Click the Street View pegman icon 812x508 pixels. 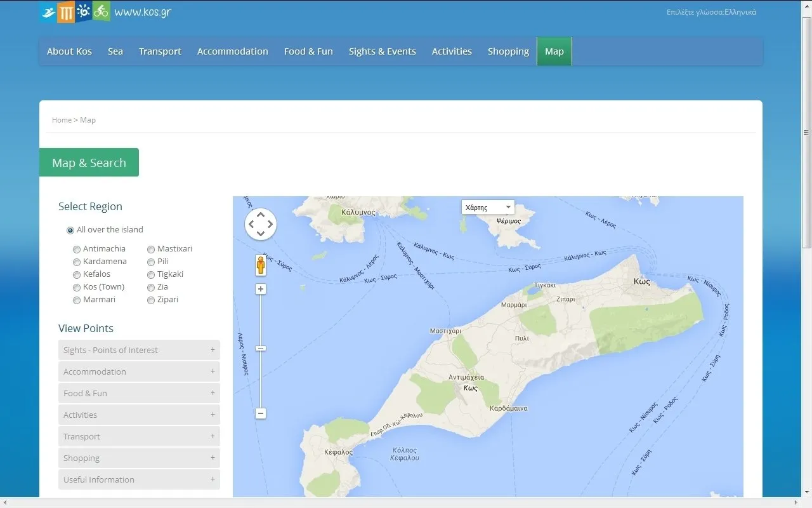[261, 265]
